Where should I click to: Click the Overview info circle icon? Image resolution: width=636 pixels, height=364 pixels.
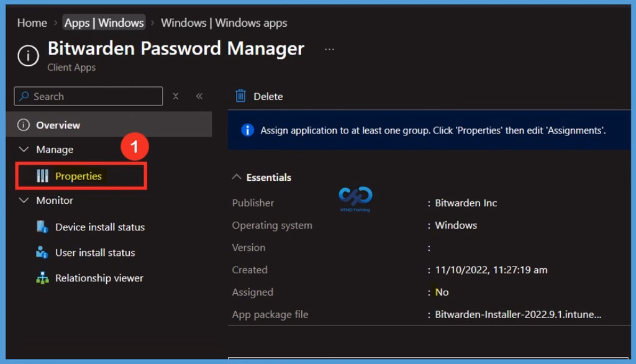[x=24, y=125]
